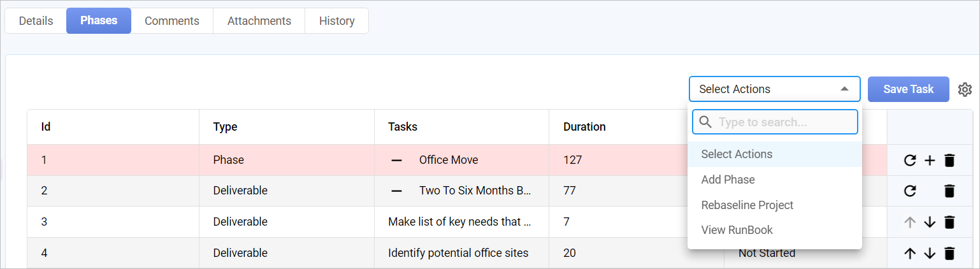Delete the Identify potential office sites row
The image size is (980, 269).
point(949,254)
